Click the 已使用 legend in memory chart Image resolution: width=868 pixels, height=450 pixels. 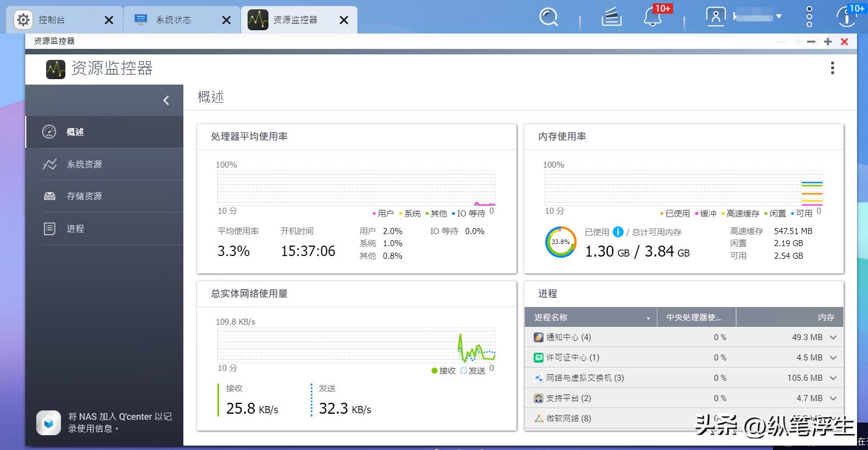coord(675,214)
